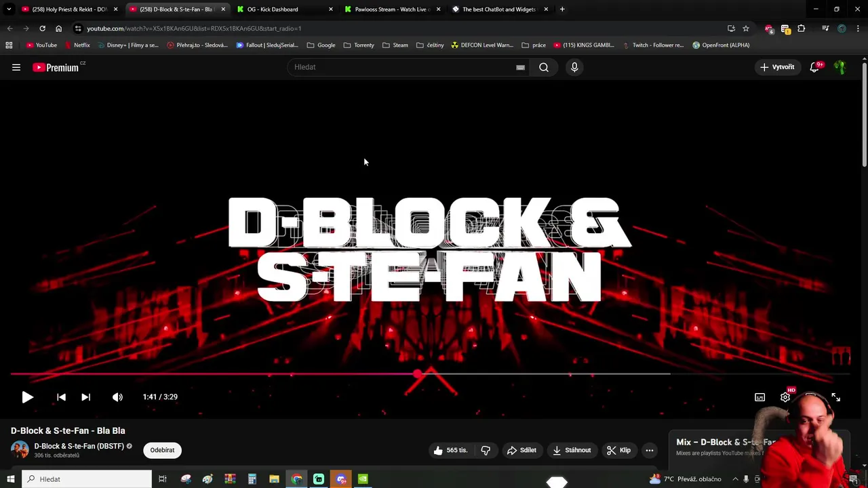The image size is (868, 488).
Task: Enter fullscreen mode
Action: point(835,397)
